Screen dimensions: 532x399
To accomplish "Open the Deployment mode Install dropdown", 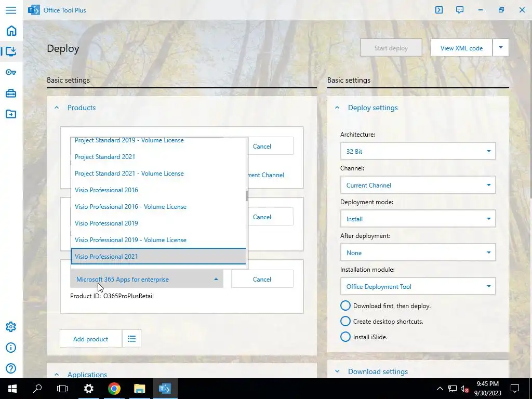I will click(x=418, y=219).
